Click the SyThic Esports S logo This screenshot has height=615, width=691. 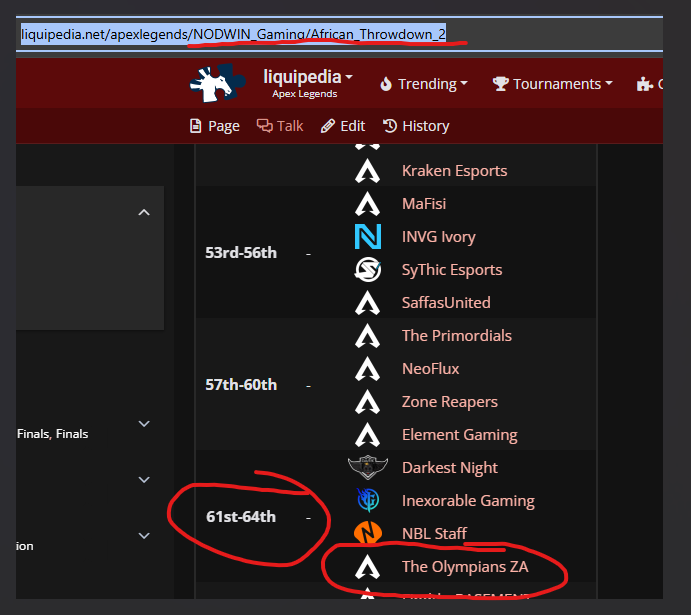[368, 270]
